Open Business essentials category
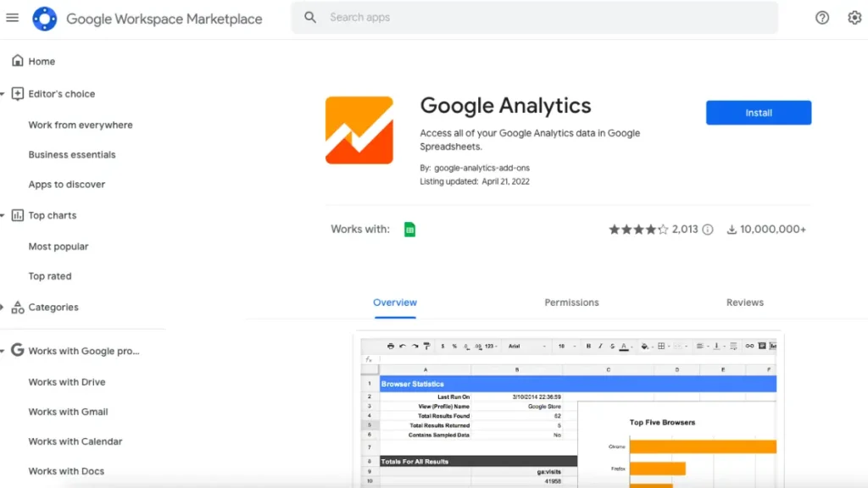The height and width of the screenshot is (488, 868). 72,155
